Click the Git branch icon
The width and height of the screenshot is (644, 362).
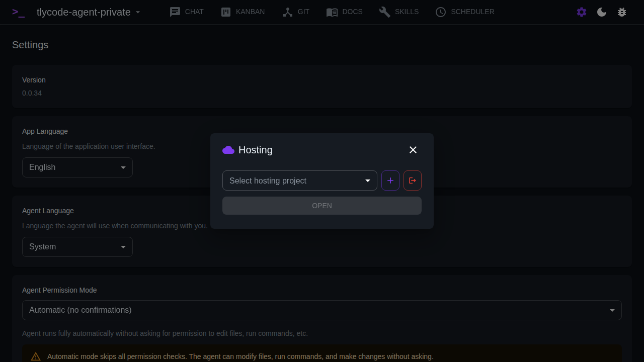click(x=288, y=12)
